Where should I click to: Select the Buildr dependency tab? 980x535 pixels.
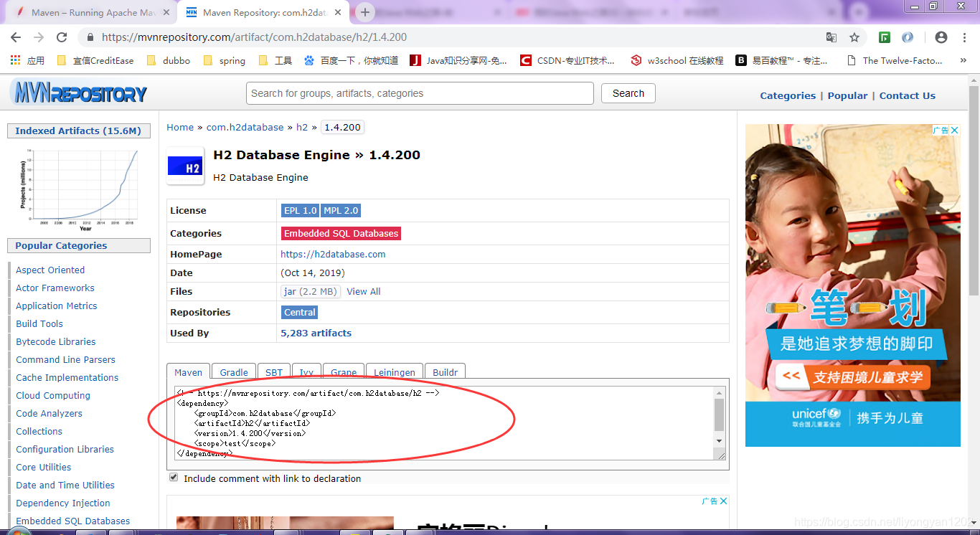coord(445,372)
